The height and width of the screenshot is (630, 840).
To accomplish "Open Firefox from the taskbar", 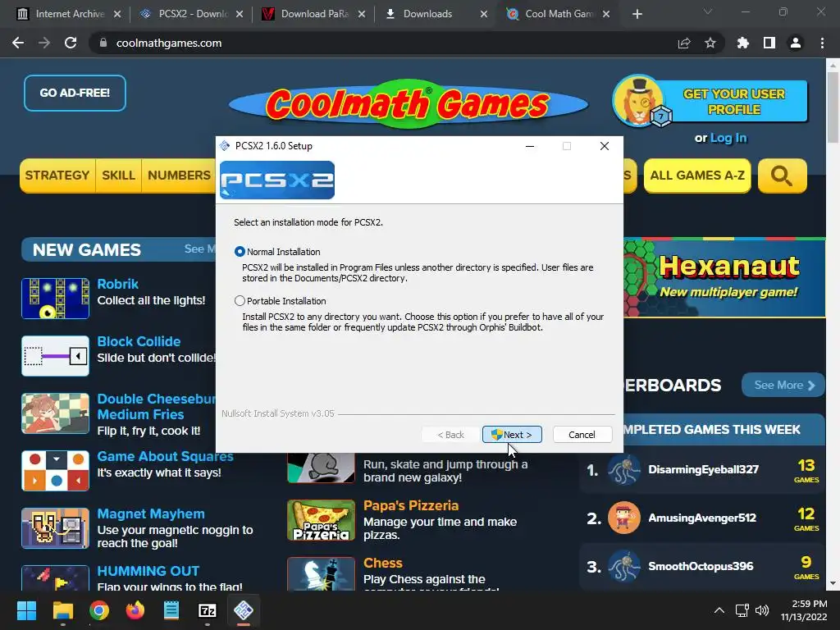I will point(135,610).
